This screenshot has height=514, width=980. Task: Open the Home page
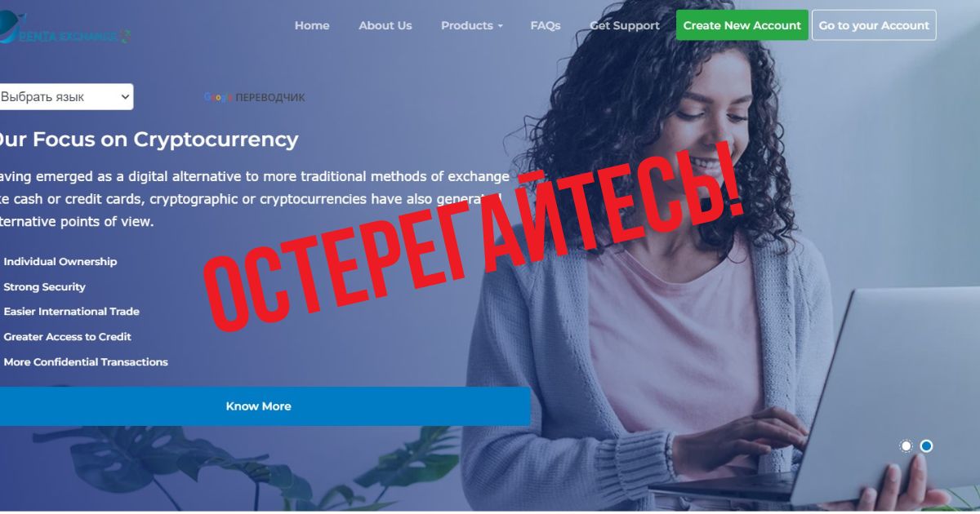coord(312,25)
